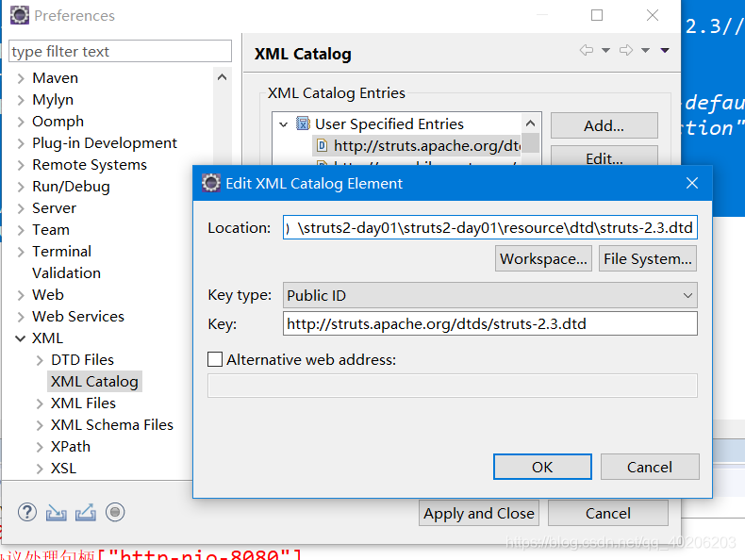
Task: Open the forward history dropdown arrow
Action: point(645,50)
